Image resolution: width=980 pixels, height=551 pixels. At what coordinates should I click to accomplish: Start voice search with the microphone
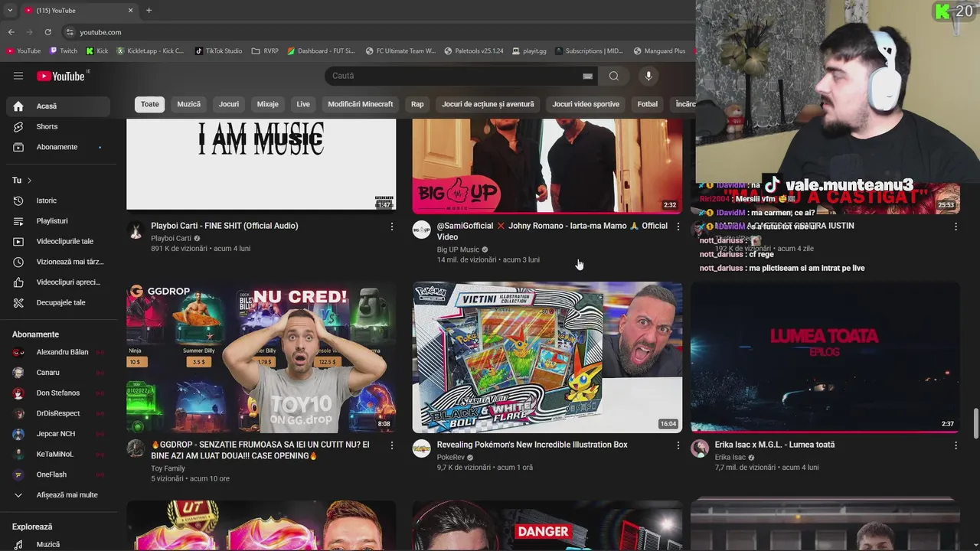pos(648,76)
